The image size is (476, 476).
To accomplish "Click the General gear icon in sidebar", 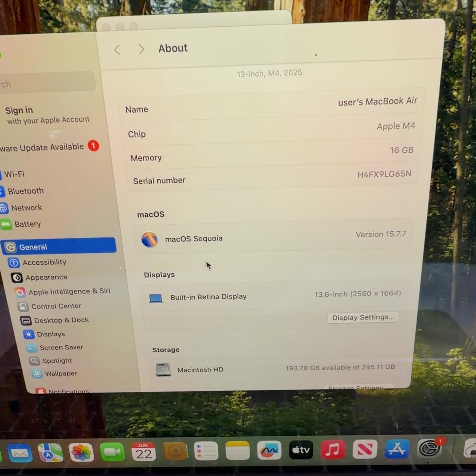I will pyautogui.click(x=10, y=248).
